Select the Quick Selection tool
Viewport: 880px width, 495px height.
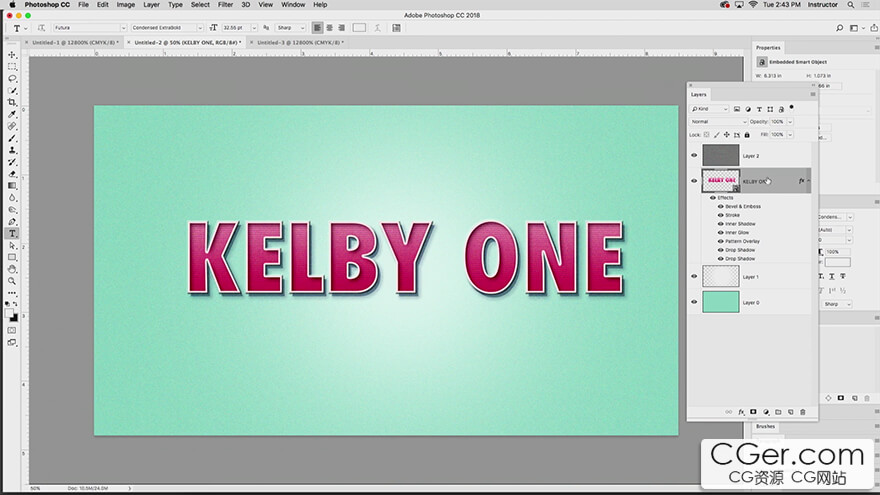coord(12,90)
